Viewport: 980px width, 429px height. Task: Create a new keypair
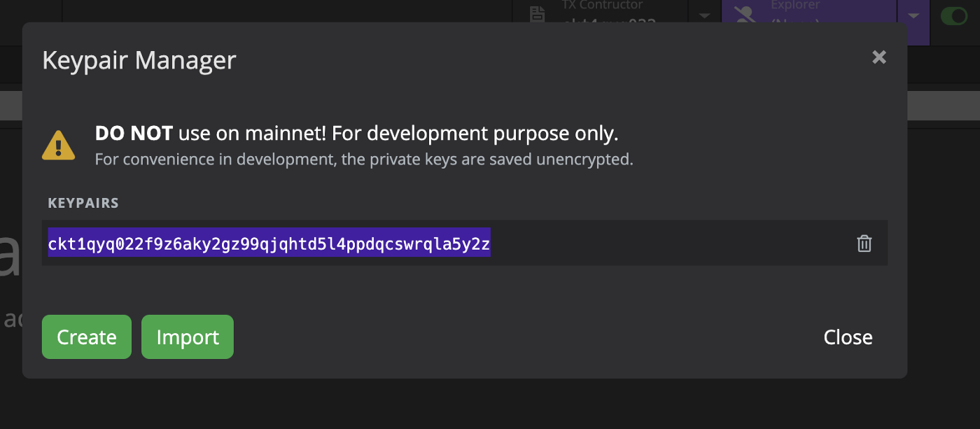[87, 337]
